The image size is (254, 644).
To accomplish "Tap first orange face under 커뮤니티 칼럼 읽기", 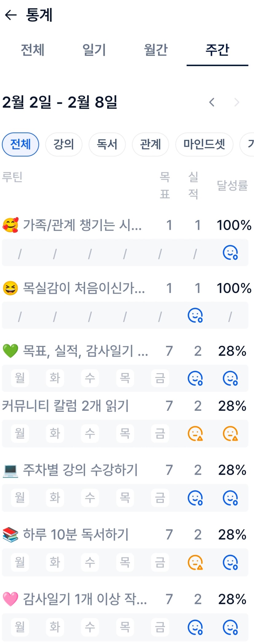I will click(x=195, y=434).
